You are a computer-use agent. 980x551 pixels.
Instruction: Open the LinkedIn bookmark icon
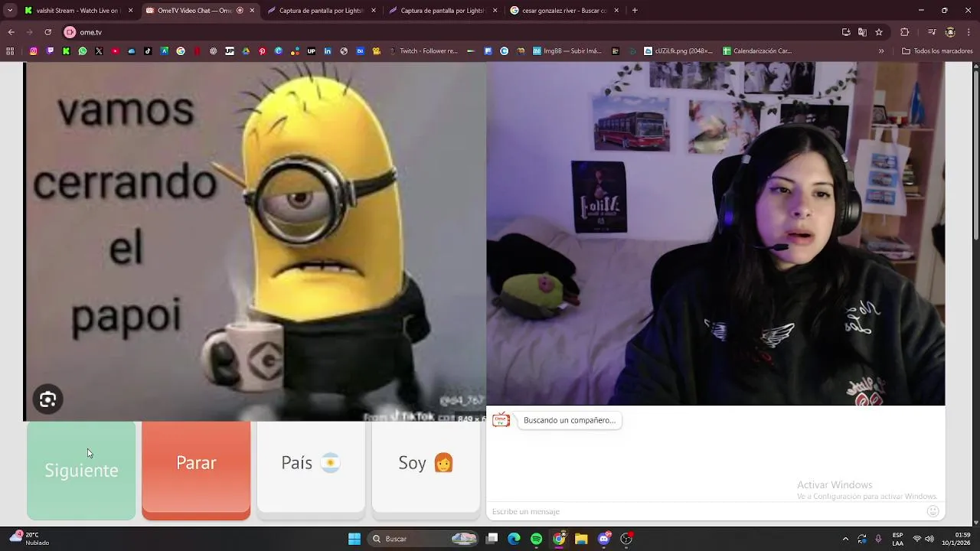coord(328,51)
